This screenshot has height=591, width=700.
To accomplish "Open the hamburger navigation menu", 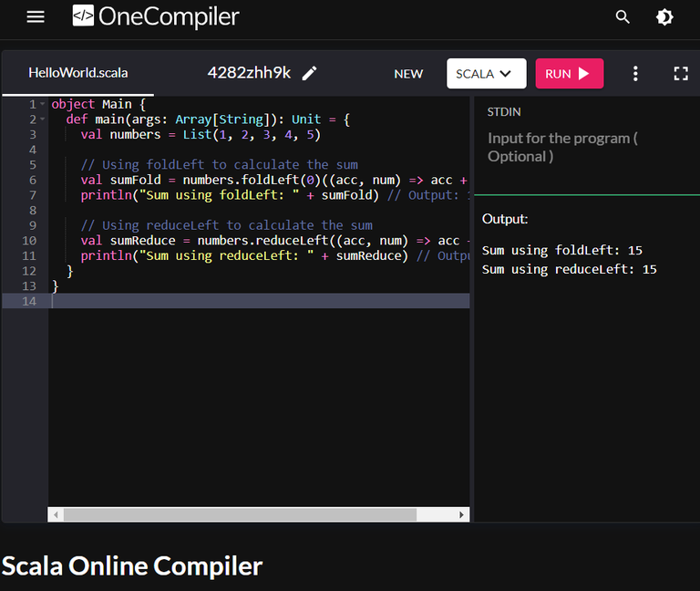I will [x=36, y=17].
